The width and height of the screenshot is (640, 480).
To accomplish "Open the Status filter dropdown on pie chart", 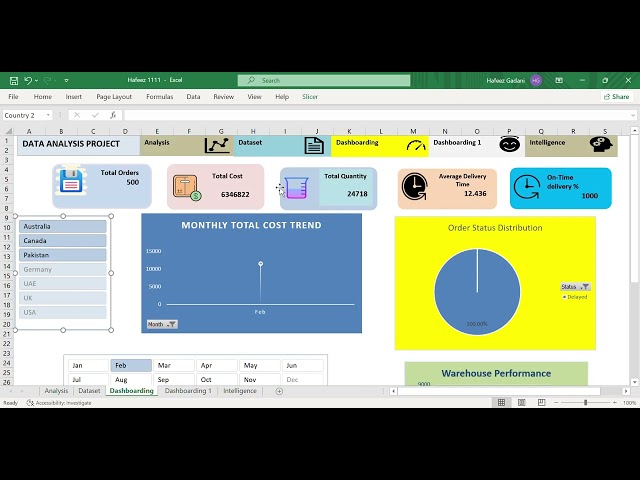I will [x=575, y=287].
